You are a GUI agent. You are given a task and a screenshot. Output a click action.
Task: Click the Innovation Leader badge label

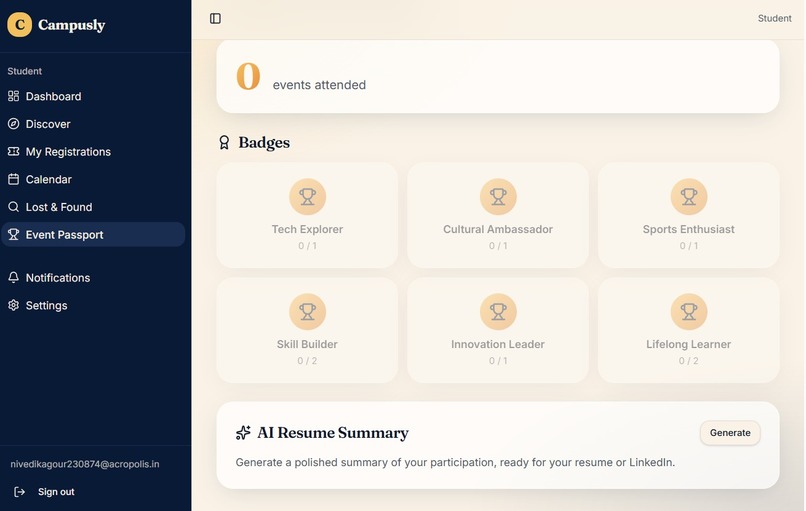click(498, 344)
